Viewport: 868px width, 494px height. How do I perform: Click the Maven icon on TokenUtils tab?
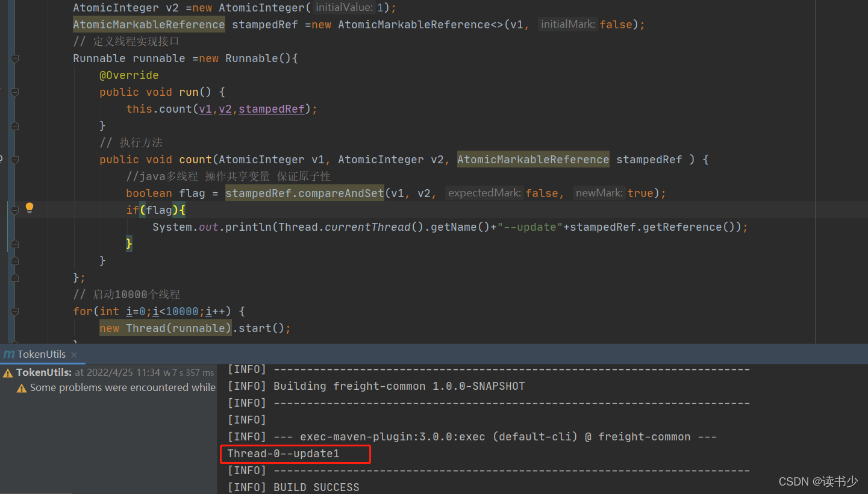(9, 354)
